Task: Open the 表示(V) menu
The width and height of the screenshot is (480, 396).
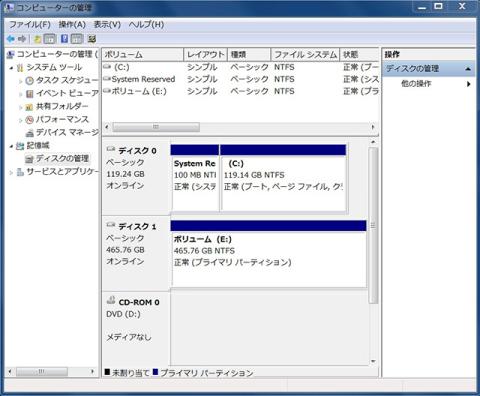Action: [x=107, y=24]
